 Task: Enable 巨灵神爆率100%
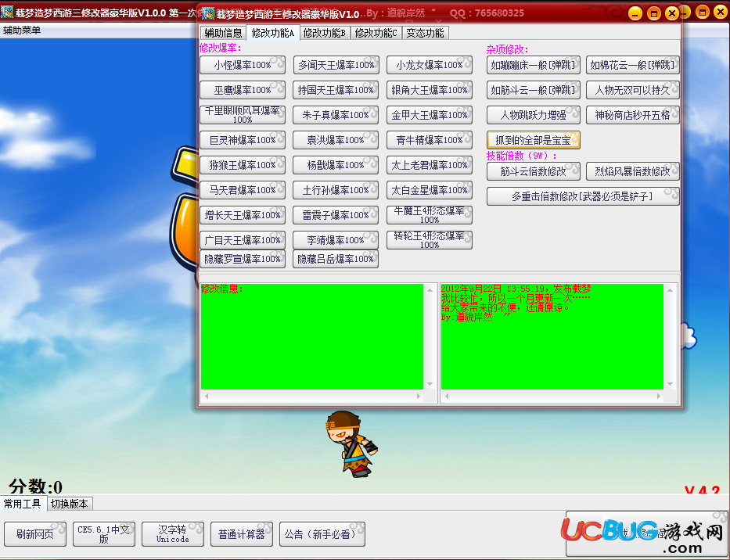click(243, 140)
